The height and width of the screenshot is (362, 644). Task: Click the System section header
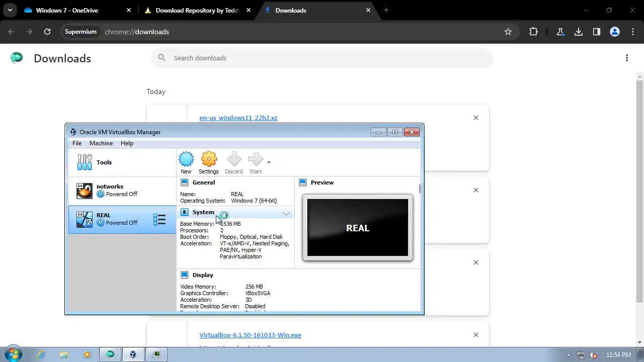tap(235, 213)
